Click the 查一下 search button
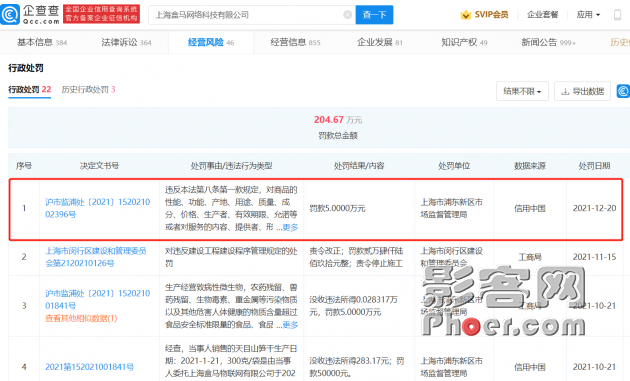Viewport: 630px width, 381px height. 374,15
